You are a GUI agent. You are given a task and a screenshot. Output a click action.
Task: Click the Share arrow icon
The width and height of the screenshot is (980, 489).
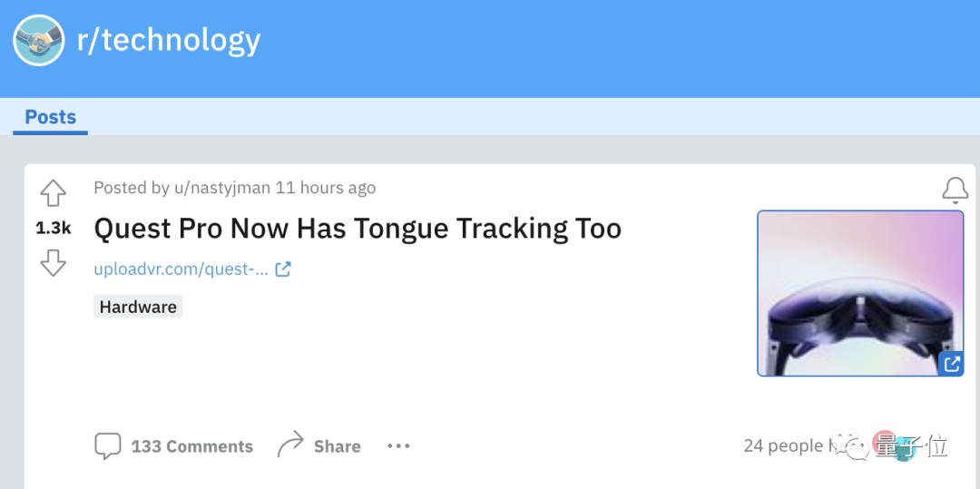pyautogui.click(x=290, y=445)
